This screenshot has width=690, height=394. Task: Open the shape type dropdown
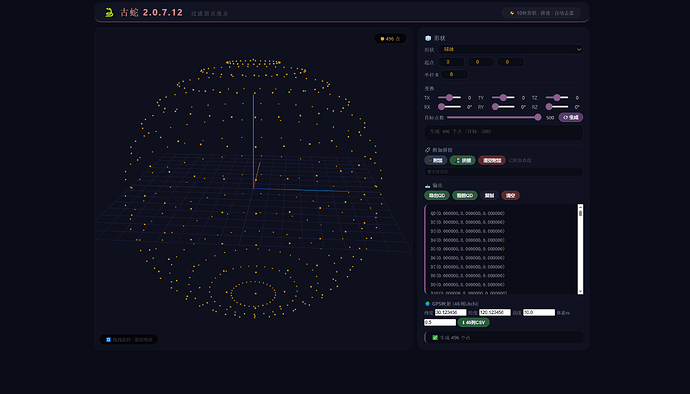[510, 49]
